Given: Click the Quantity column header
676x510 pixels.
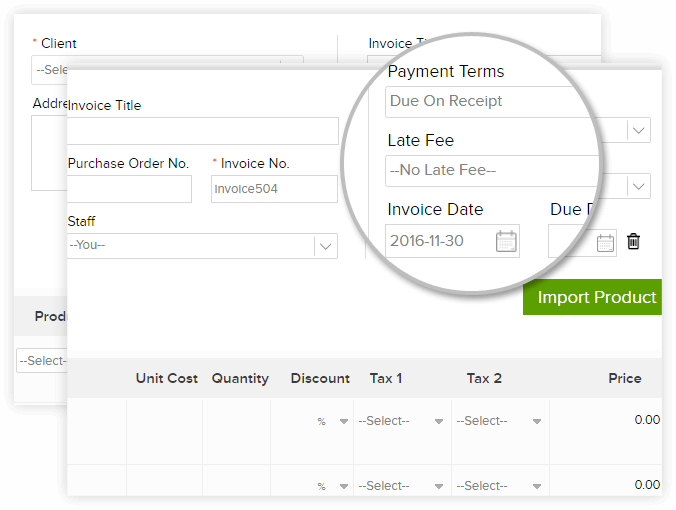Looking at the screenshot, I should 240,378.
